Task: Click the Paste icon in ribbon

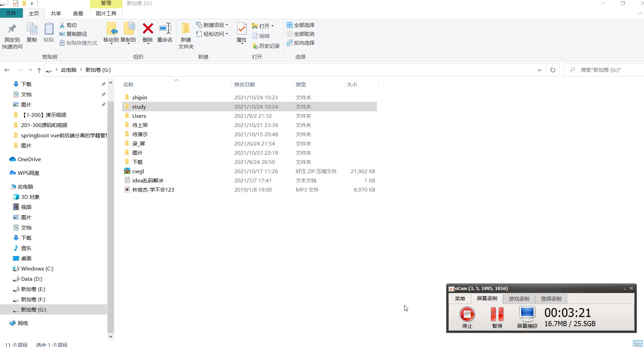Action: tap(49, 33)
